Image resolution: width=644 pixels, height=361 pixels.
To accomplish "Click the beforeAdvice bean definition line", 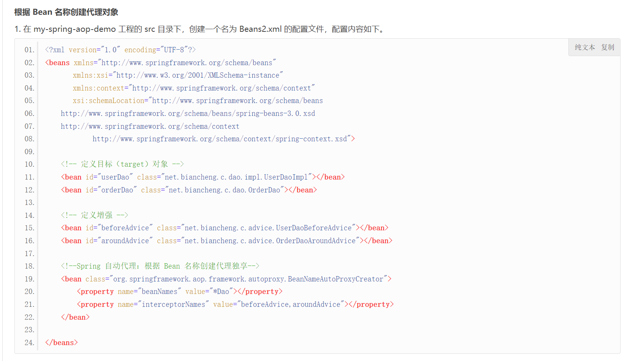I will tap(225, 228).
